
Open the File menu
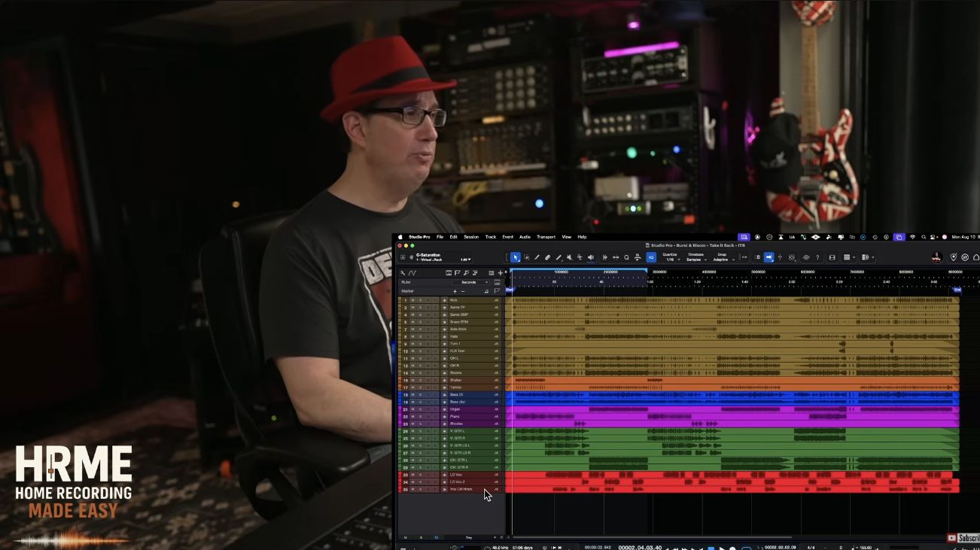440,237
